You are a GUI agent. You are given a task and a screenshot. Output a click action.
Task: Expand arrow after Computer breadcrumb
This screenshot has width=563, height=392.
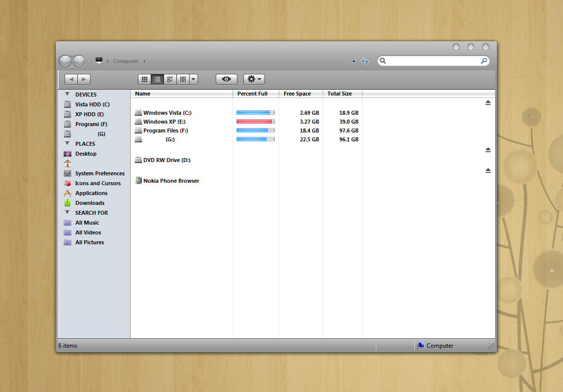pyautogui.click(x=145, y=62)
